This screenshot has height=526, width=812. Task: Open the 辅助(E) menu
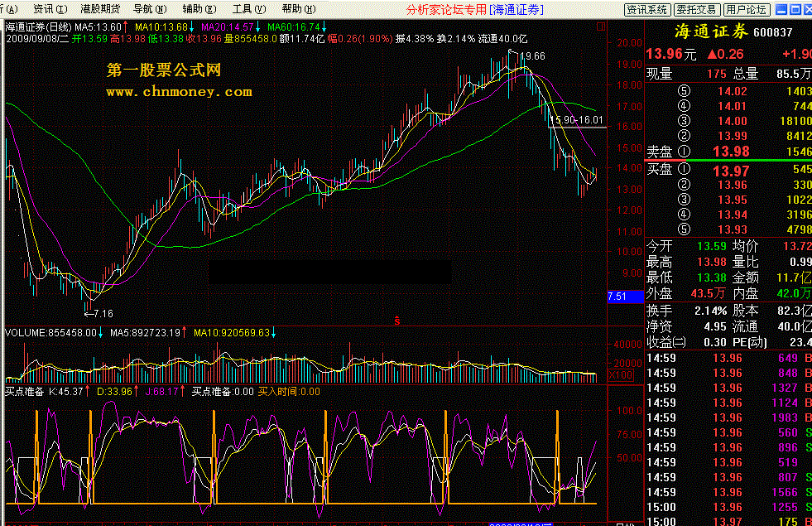tap(199, 9)
